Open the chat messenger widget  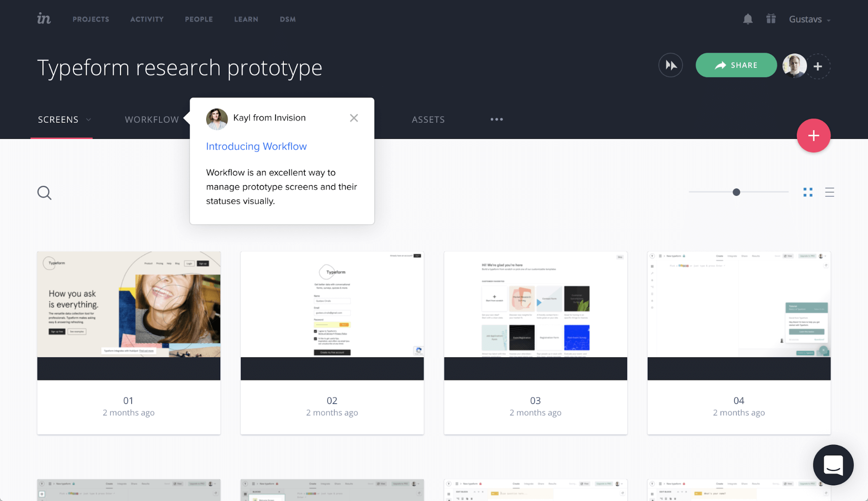click(x=833, y=465)
